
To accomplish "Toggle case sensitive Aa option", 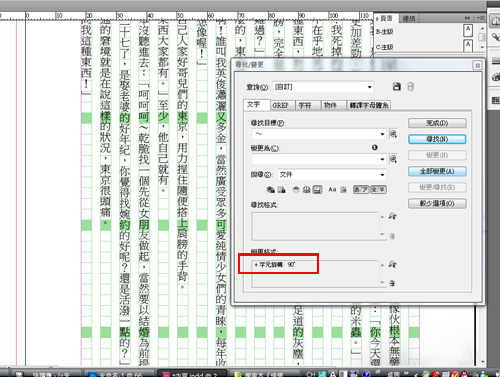I will pyautogui.click(x=332, y=190).
